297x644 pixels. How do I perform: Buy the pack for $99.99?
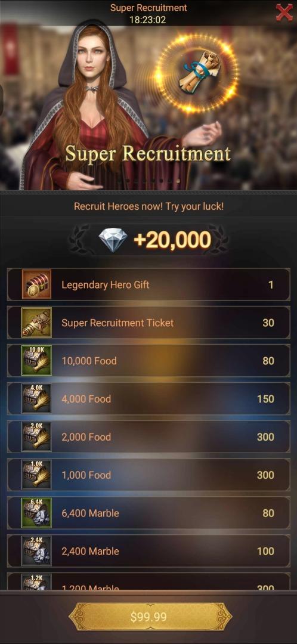click(x=148, y=617)
